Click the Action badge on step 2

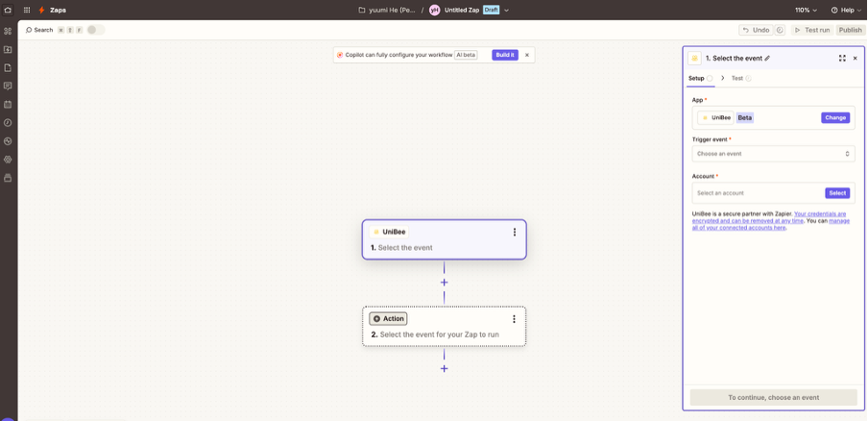point(388,318)
